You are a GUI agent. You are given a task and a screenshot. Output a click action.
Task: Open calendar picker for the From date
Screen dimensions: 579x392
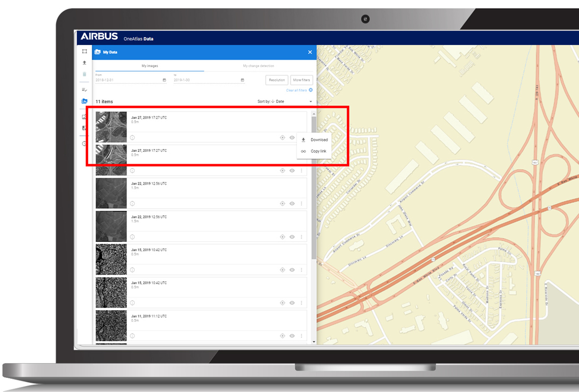(x=164, y=80)
